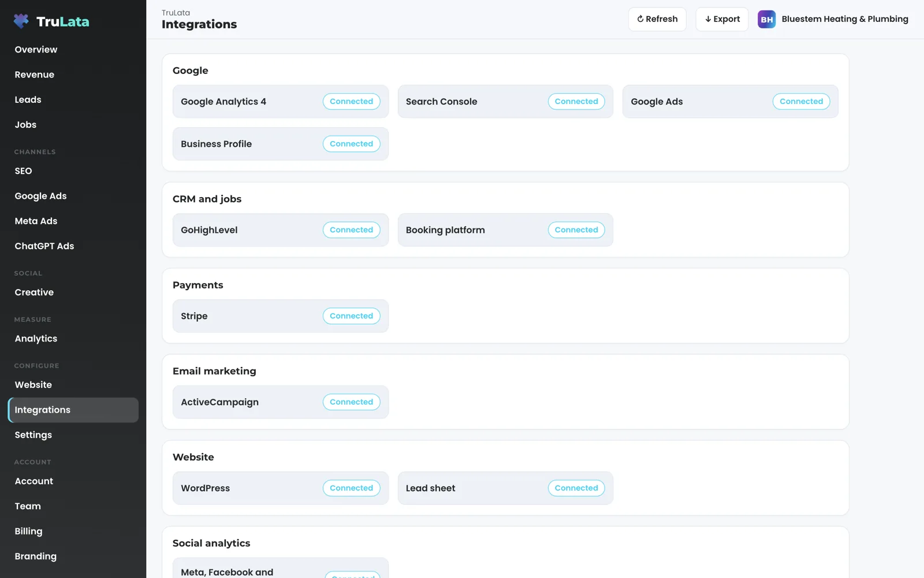This screenshot has height=578, width=924.
Task: Click Connected badge for WordPress
Action: (351, 488)
